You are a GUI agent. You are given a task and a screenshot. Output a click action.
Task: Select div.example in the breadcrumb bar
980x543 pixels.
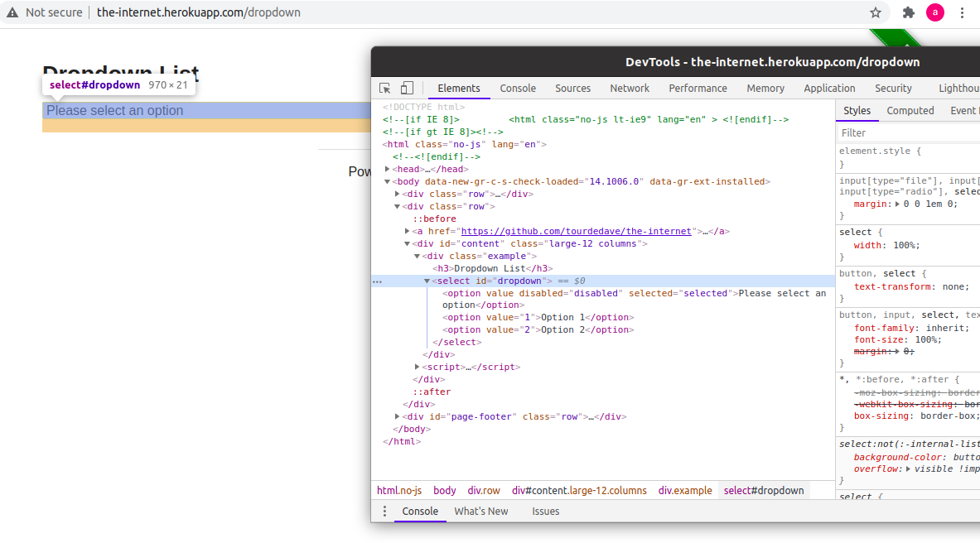click(x=685, y=490)
